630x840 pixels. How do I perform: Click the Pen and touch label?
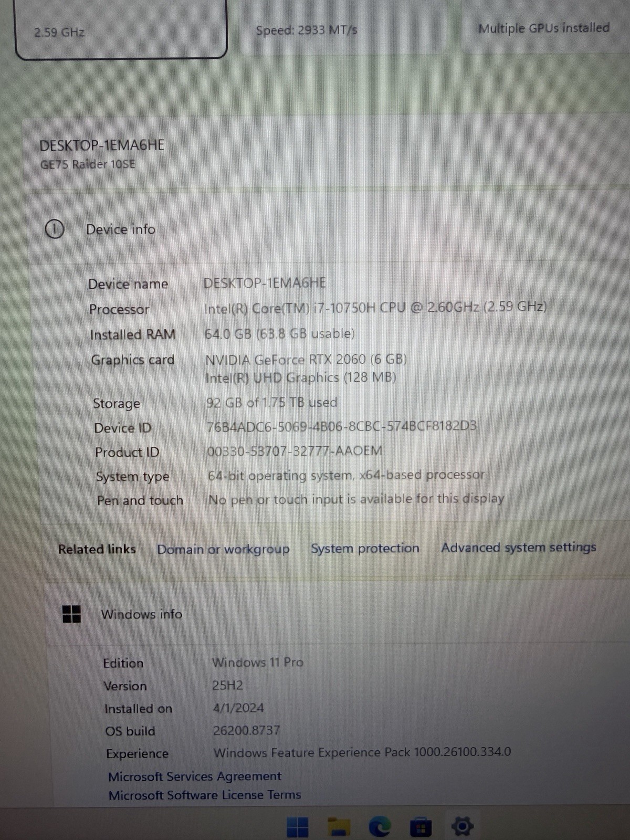[140, 500]
